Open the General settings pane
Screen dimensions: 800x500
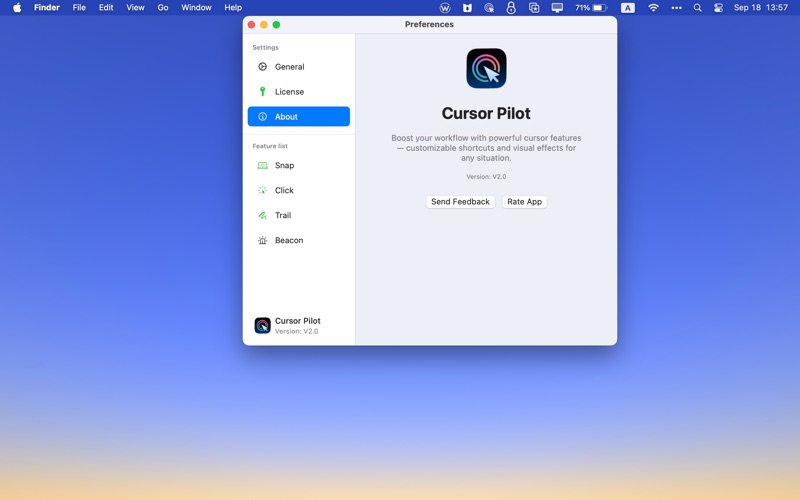(x=298, y=67)
